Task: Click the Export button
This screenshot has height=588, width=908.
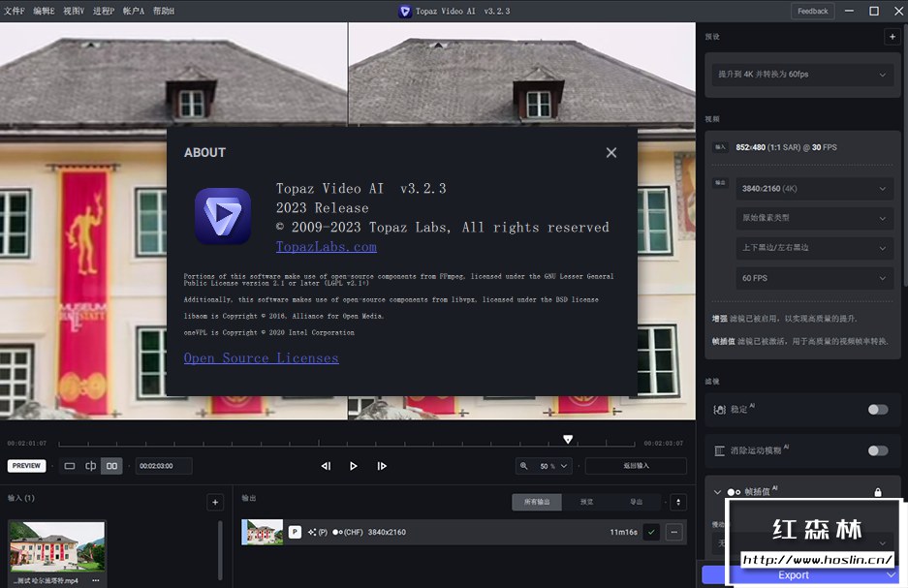Action: 793,575
